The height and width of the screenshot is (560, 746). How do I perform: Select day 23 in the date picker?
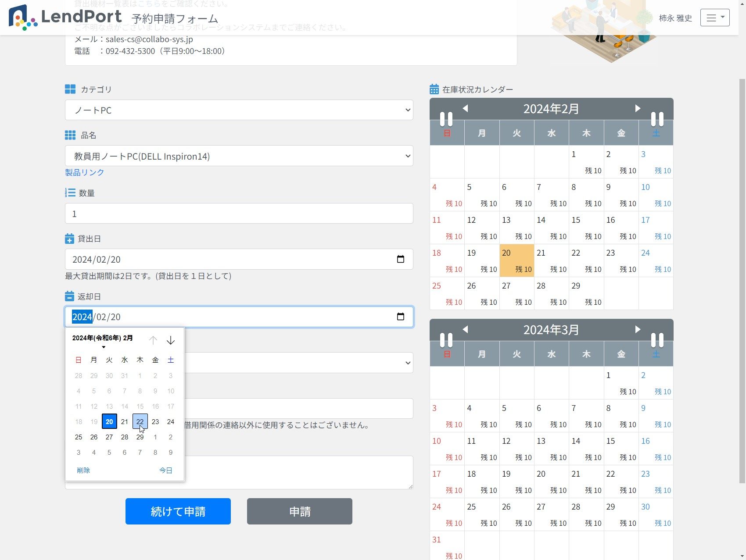pyautogui.click(x=155, y=421)
